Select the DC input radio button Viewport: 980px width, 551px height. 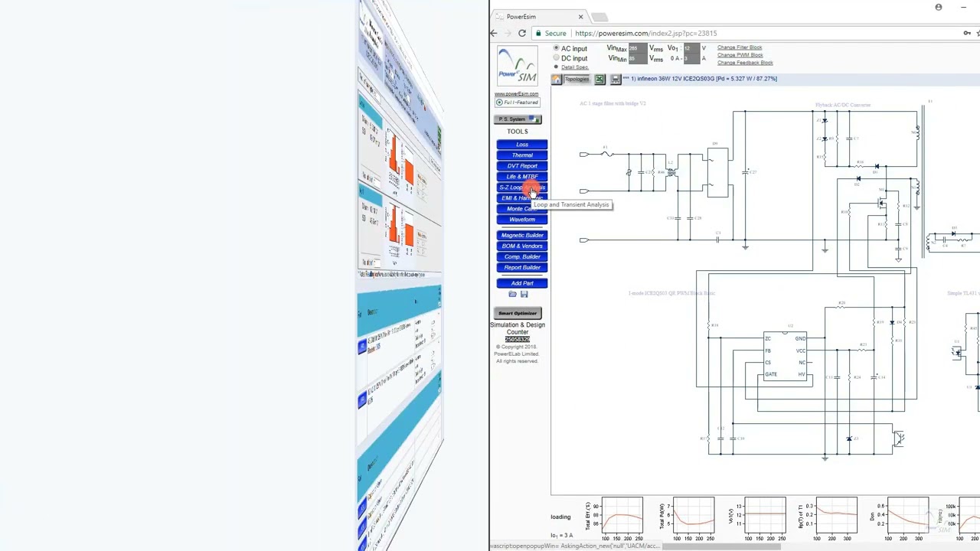pyautogui.click(x=557, y=57)
